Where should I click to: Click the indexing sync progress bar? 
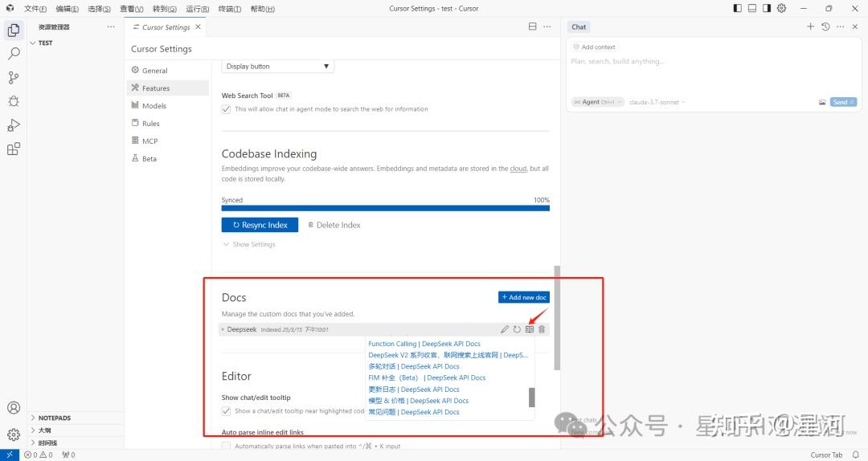click(385, 209)
